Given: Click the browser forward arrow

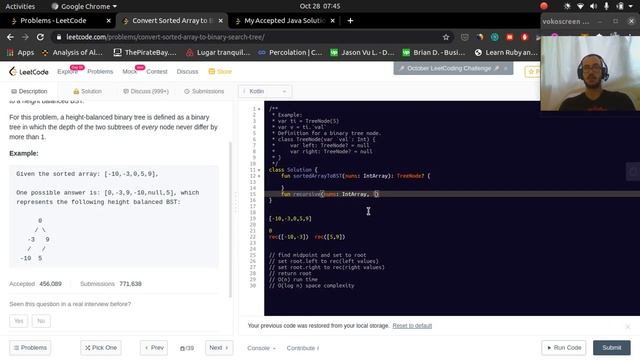Looking at the screenshot, I should click(x=25, y=37).
